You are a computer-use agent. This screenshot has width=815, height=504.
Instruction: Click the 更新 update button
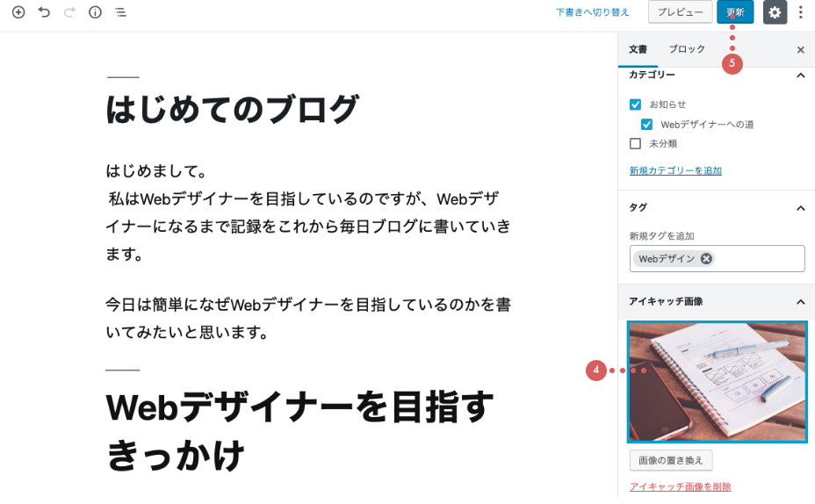[735, 12]
